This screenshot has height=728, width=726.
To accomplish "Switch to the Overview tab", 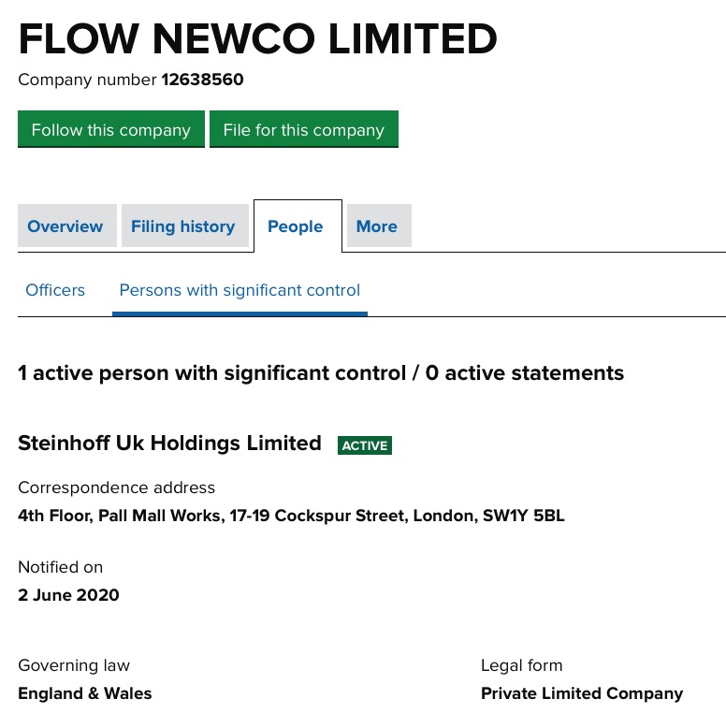I will [x=65, y=226].
